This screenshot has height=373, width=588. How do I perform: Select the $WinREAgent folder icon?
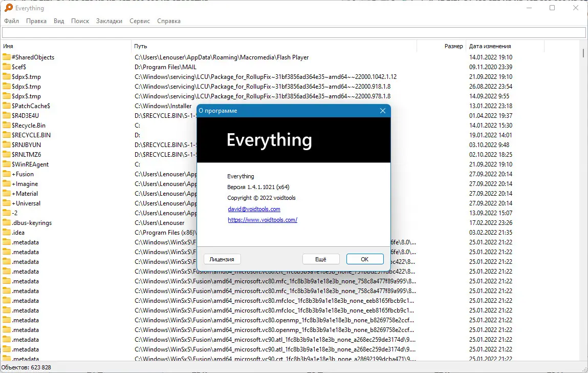tap(6, 164)
